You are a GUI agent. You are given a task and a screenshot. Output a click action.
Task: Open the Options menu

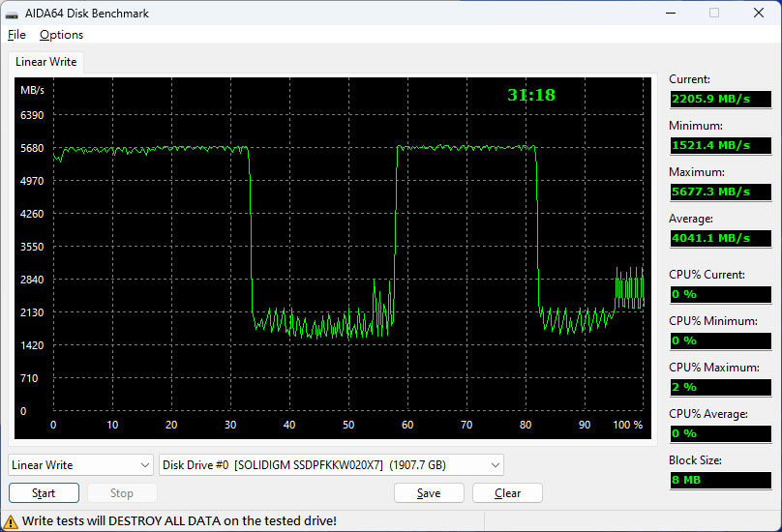[61, 35]
